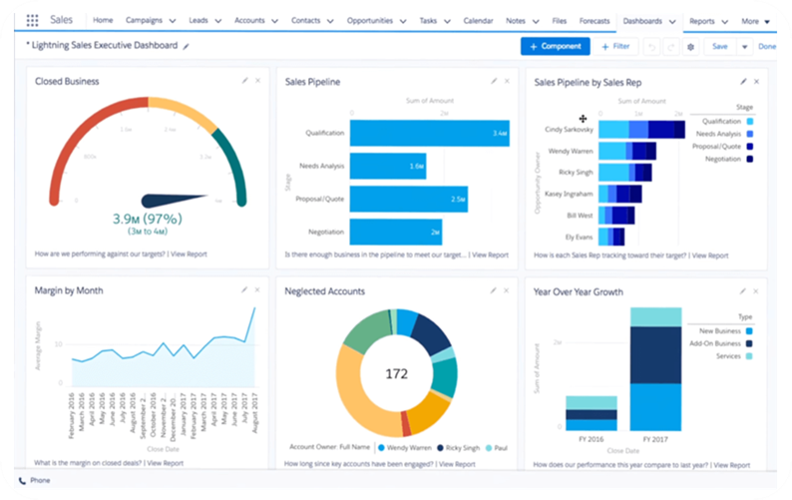Click Cindy Sarkovsky's pipeline bar
The image size is (792, 500).
pos(641,129)
